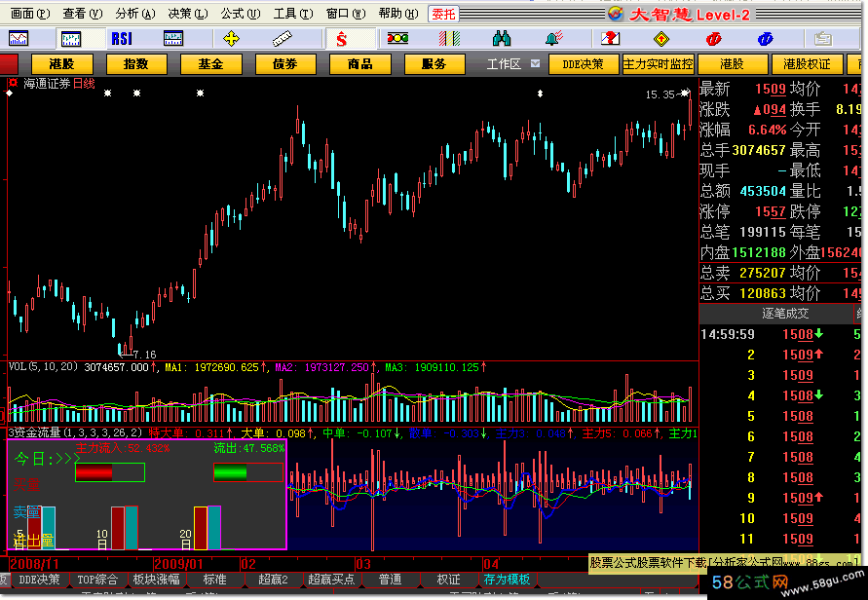Viewport: 868px width, 600px height.
Task: Click the red gear icon beside 海通证券
Action: (x=13, y=83)
